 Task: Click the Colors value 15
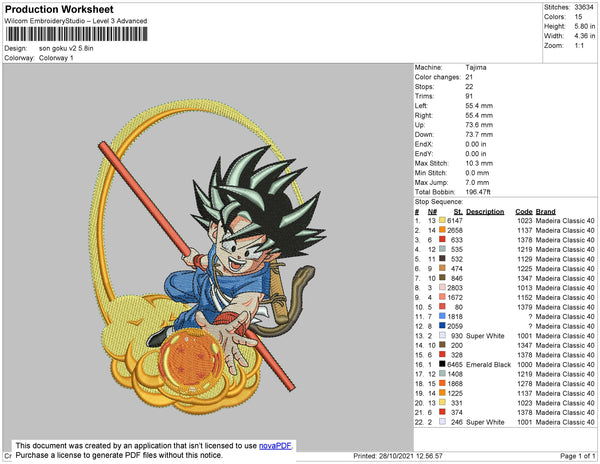point(578,17)
